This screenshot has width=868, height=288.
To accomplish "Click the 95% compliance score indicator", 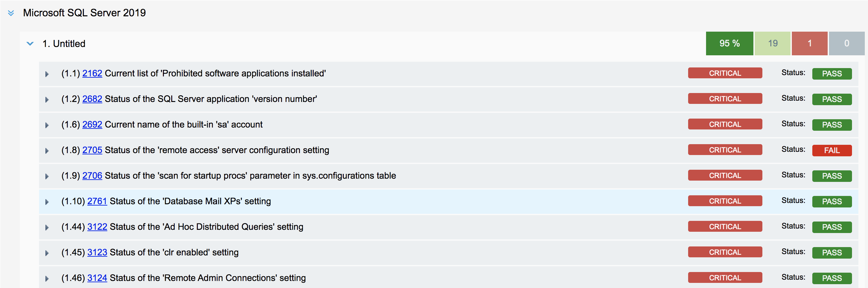I will click(729, 43).
